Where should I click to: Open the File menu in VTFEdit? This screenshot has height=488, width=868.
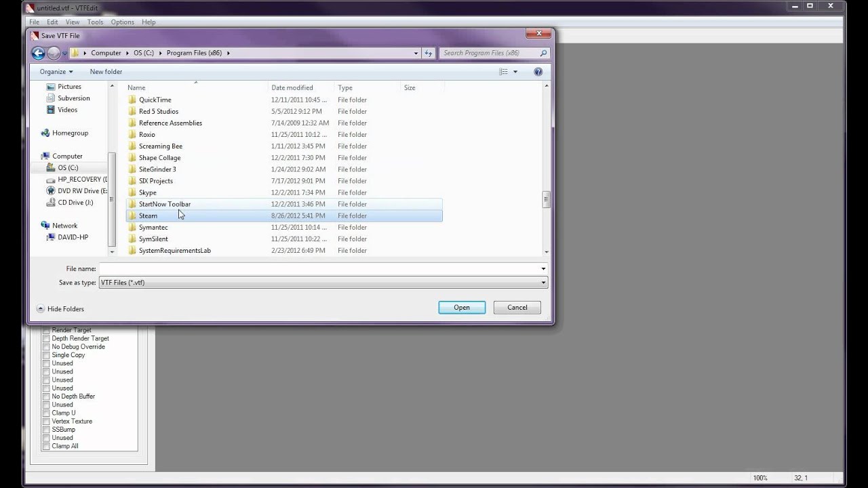coord(34,22)
